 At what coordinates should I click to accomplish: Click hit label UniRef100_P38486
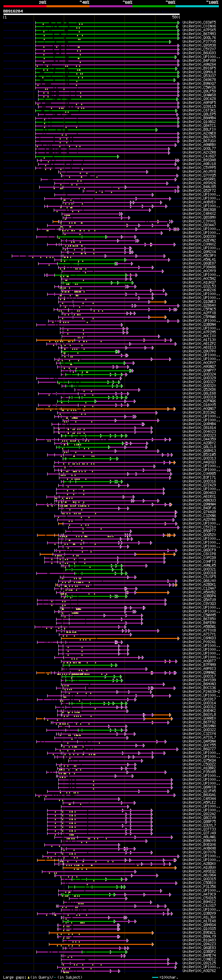click(199, 267)
